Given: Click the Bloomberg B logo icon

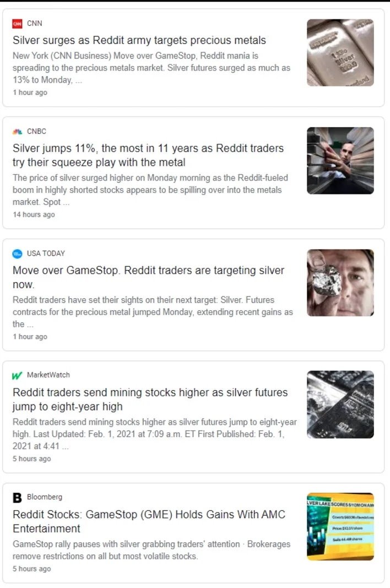Looking at the screenshot, I should coord(17,497).
